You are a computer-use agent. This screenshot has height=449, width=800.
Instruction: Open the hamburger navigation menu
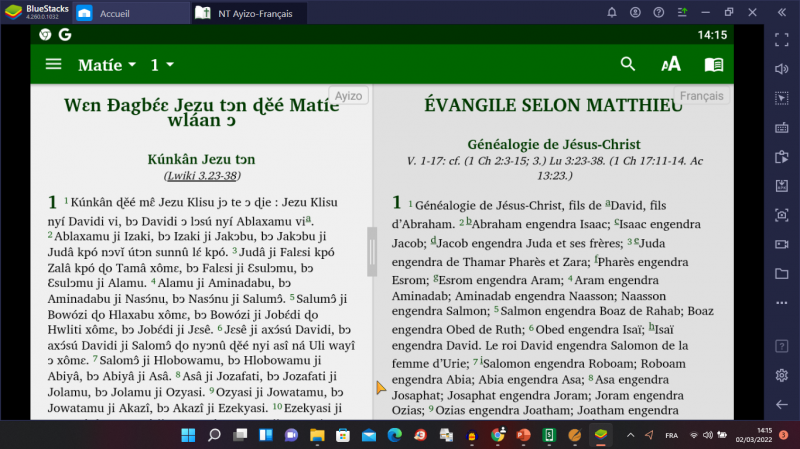click(x=53, y=64)
